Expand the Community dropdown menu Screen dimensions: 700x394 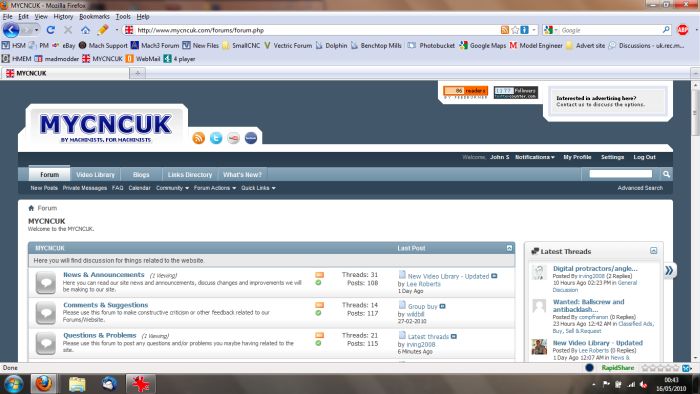click(172, 188)
